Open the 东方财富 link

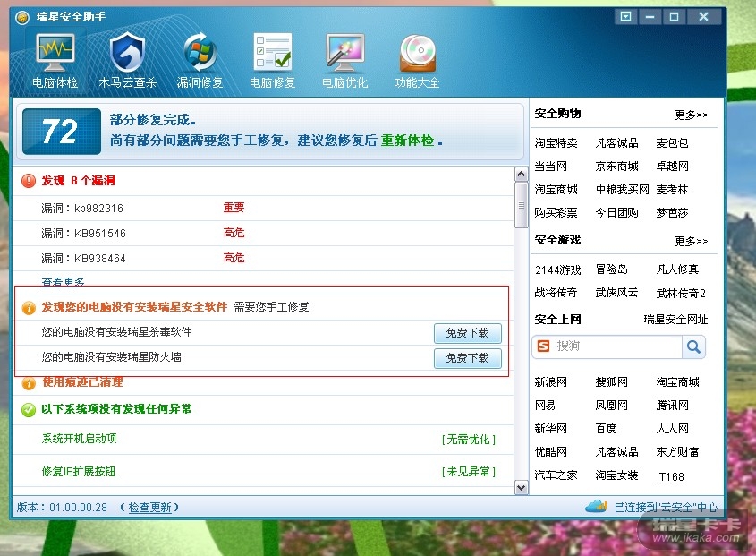click(677, 452)
